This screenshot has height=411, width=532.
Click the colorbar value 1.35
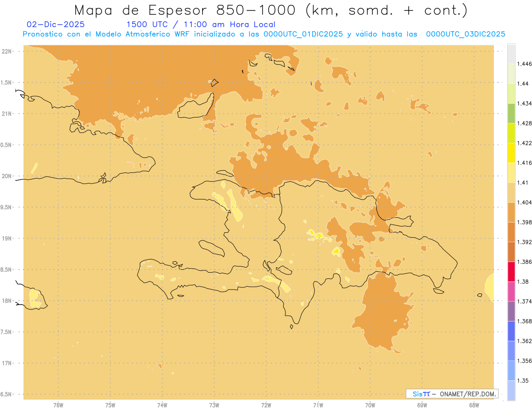(x=523, y=380)
